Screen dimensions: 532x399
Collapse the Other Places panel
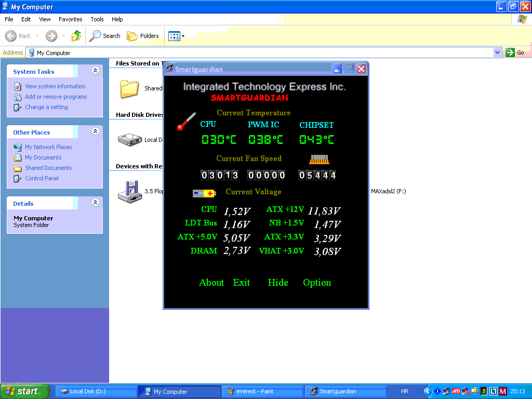[x=95, y=132]
